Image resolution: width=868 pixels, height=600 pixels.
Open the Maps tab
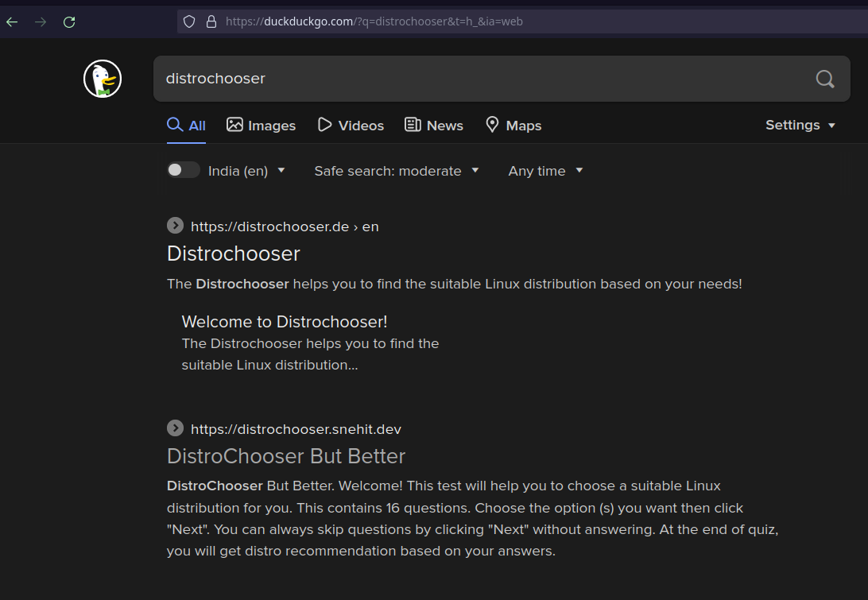pyautogui.click(x=513, y=126)
